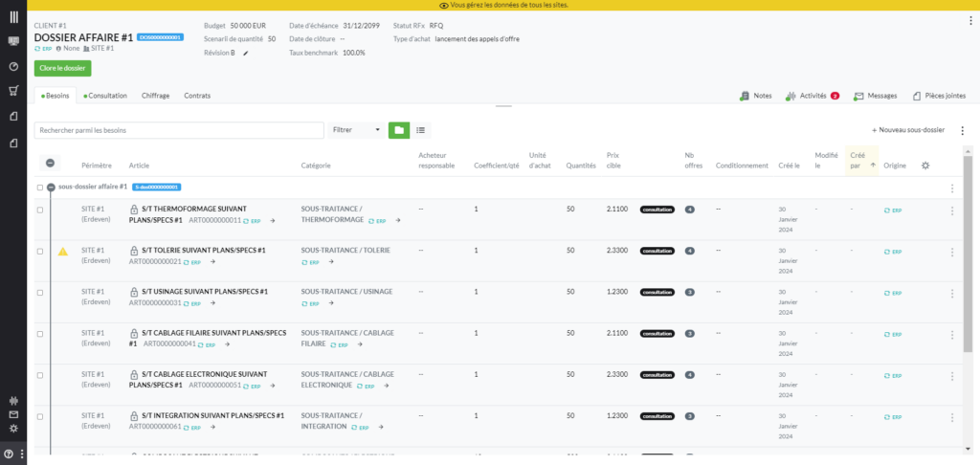Switch to the list view icon

click(420, 129)
